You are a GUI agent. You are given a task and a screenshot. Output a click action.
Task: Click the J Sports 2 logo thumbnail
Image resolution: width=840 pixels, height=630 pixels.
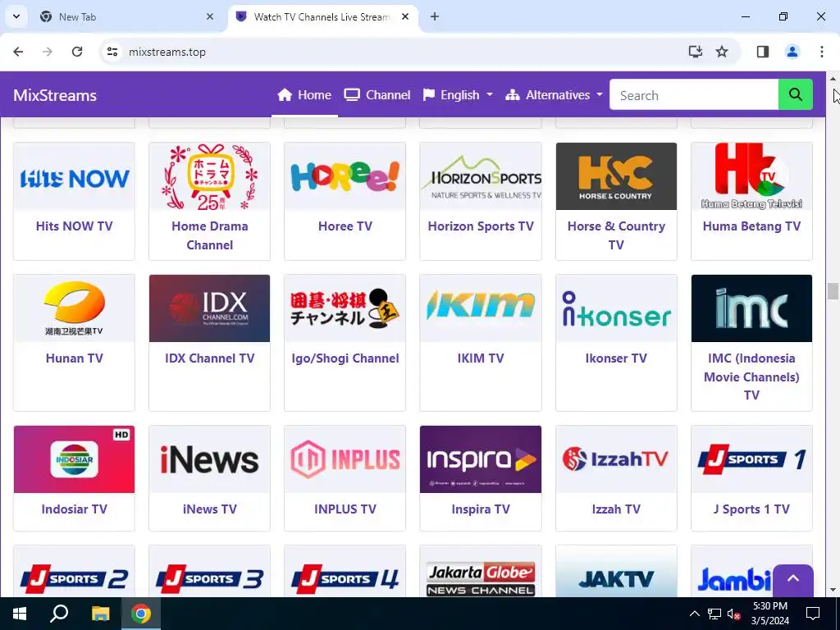click(x=74, y=572)
